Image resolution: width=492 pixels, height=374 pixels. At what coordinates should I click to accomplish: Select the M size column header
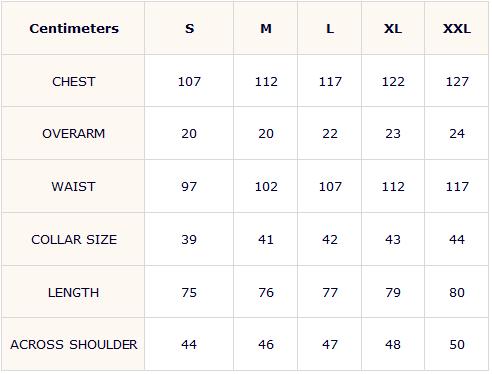[x=266, y=29]
